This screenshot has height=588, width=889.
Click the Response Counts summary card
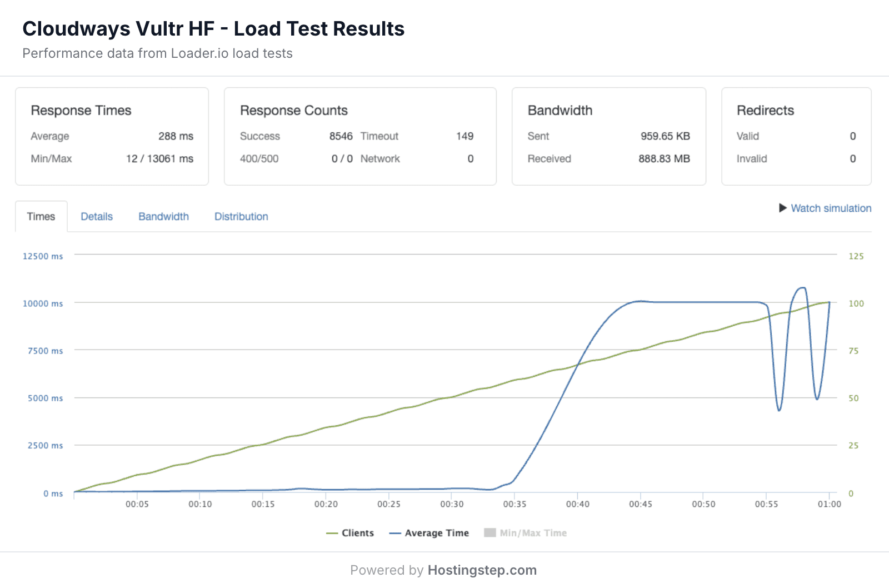tap(359, 136)
